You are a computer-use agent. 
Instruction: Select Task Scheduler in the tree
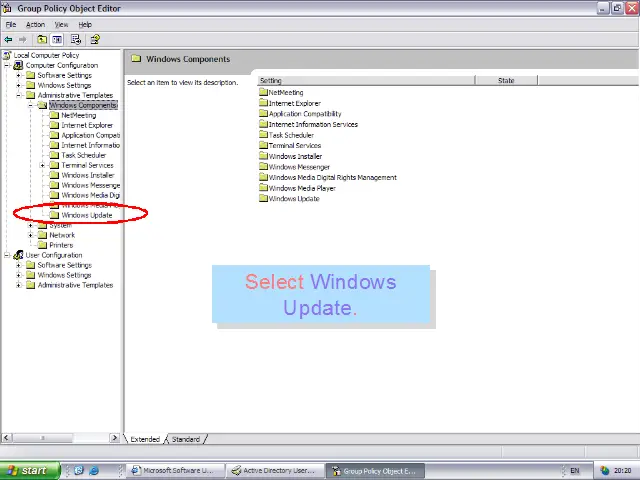point(84,156)
